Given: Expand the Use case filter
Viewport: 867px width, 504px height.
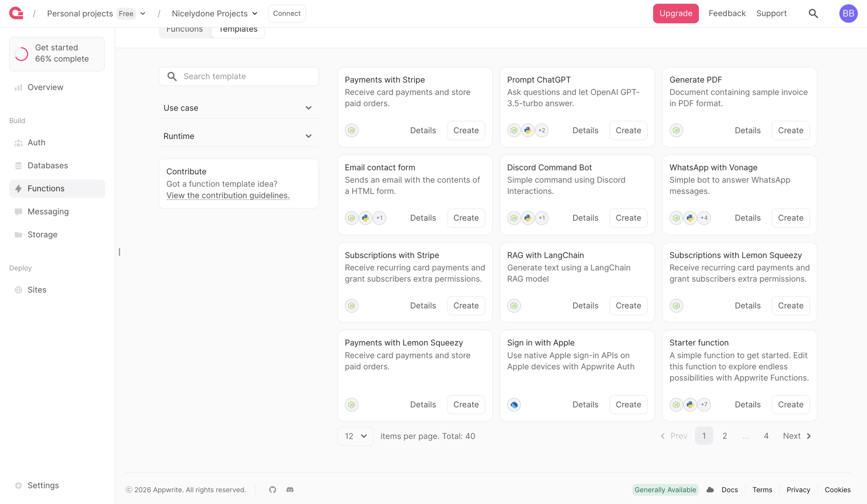Looking at the screenshot, I should (238, 108).
